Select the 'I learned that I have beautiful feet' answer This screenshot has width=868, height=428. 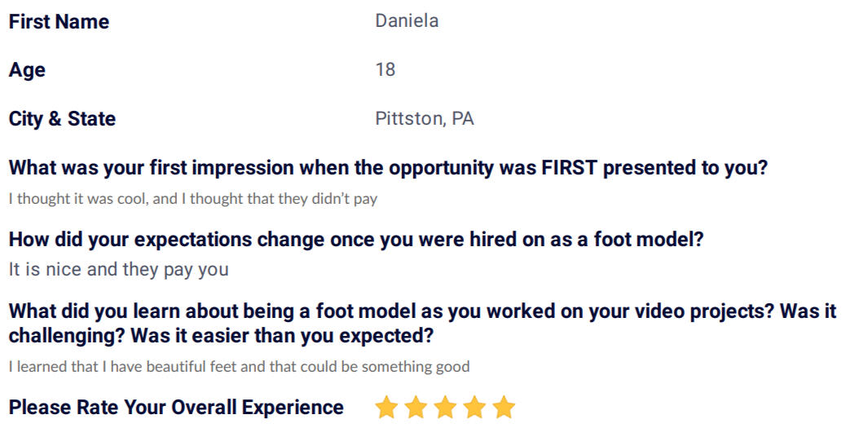pos(239,367)
